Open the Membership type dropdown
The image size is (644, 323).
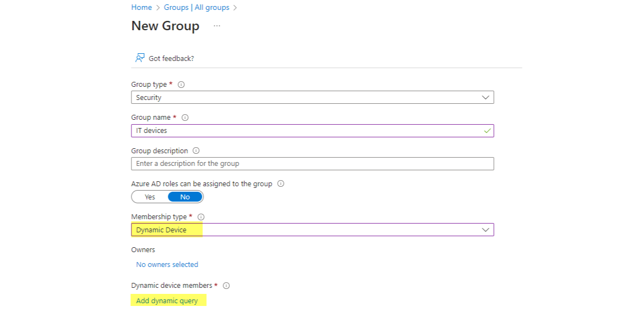[486, 230]
